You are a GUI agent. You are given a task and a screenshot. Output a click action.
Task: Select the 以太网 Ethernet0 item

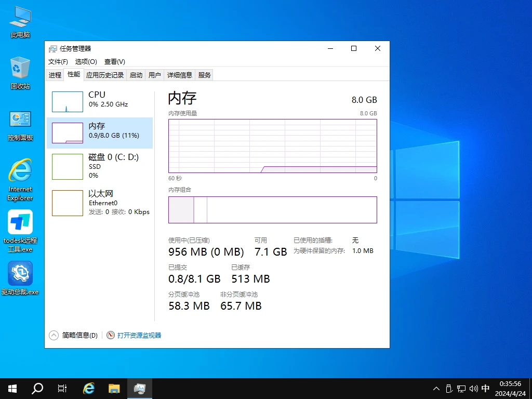(x=100, y=203)
